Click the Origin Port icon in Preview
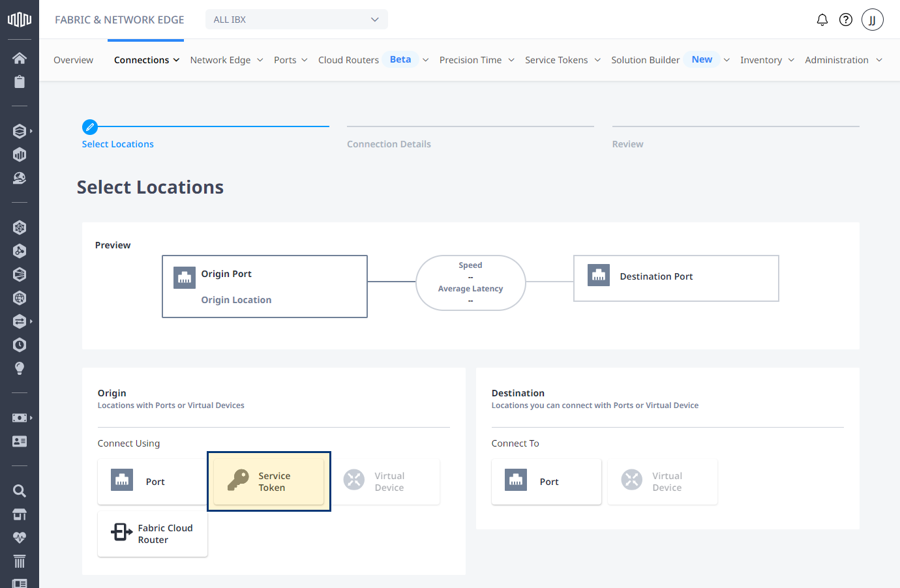Viewport: 900px width, 588px height. click(185, 277)
